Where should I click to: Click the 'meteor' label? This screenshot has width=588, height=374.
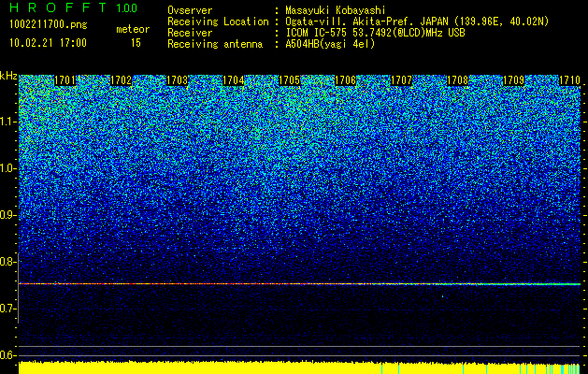point(133,29)
